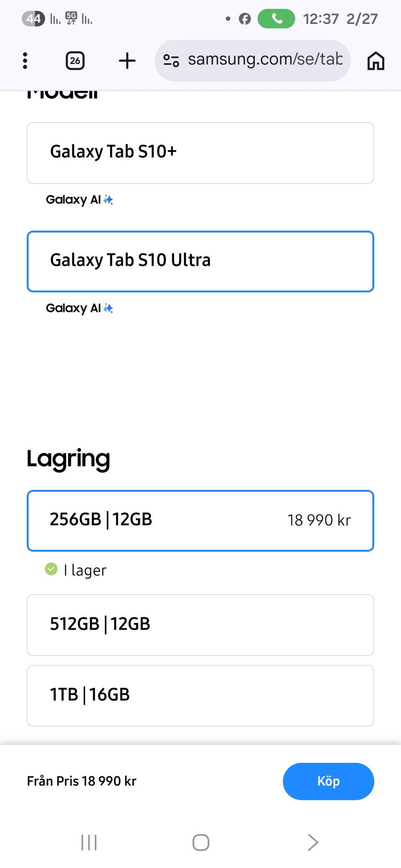Open recent apps from navigation bar
401x868 pixels.
89,842
